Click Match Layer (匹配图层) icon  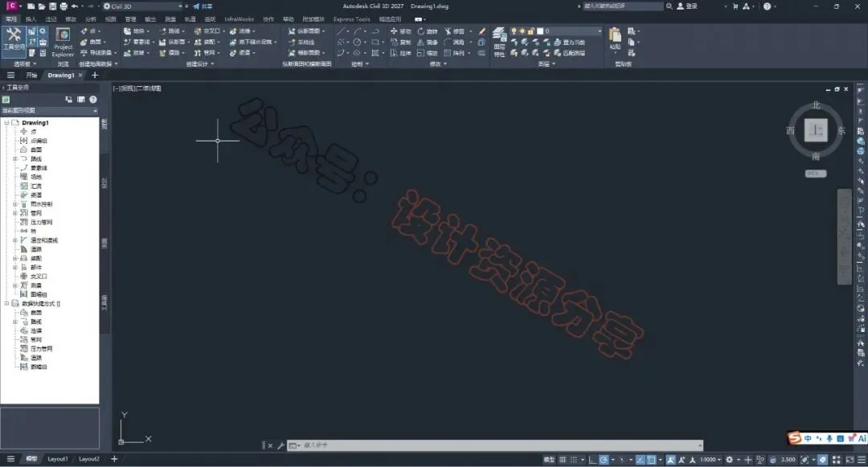(570, 53)
